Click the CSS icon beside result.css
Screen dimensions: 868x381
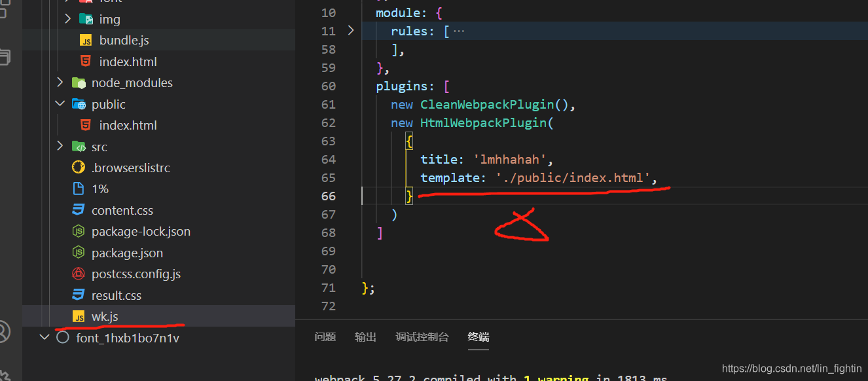(79, 295)
